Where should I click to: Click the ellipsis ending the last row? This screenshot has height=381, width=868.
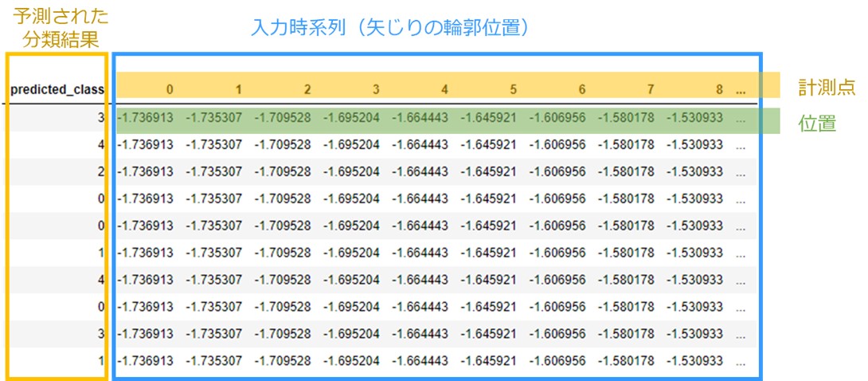coord(741,362)
